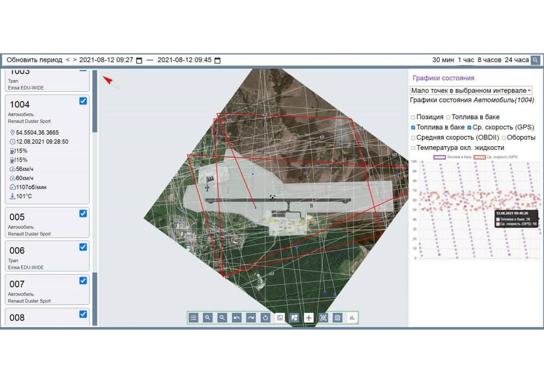The height and width of the screenshot is (392, 544).
Task: Select the 30 мин period option
Action: (x=443, y=60)
